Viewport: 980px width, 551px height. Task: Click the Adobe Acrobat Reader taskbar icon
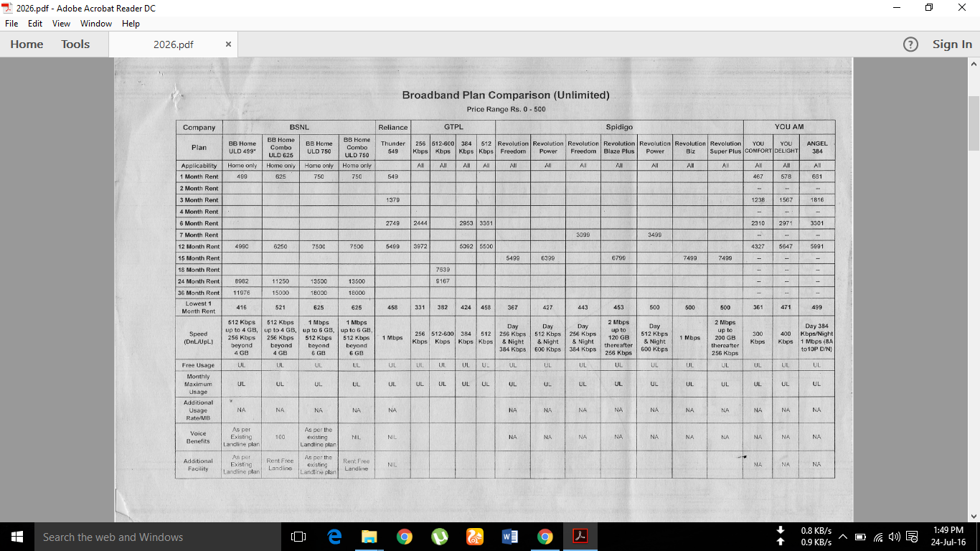[580, 537]
